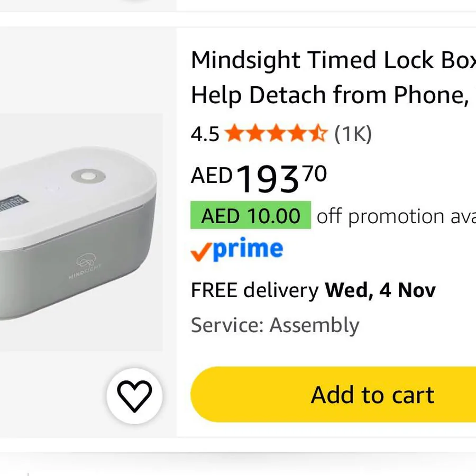Click the green AED 10.00 promotion badge
This screenshot has width=476, height=476.
coord(251,215)
